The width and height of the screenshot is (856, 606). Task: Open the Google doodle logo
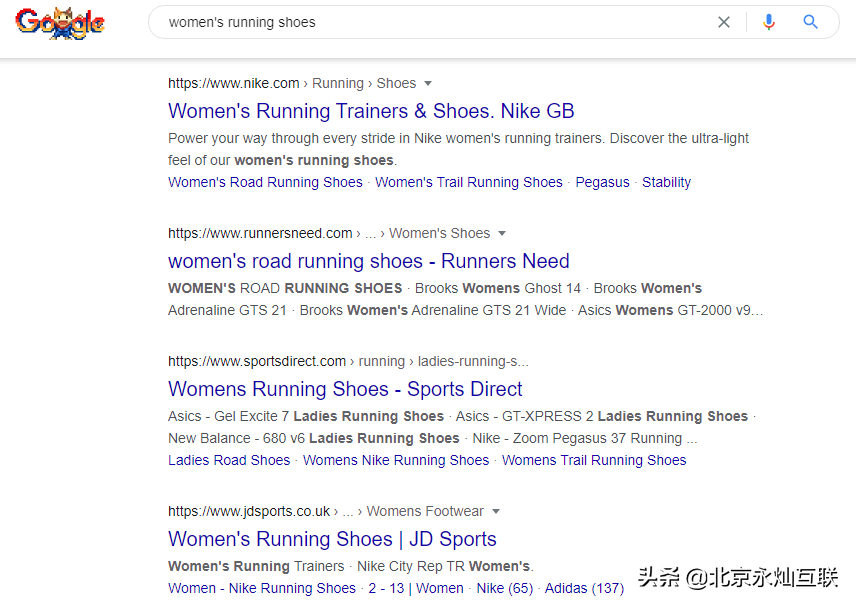coord(60,23)
